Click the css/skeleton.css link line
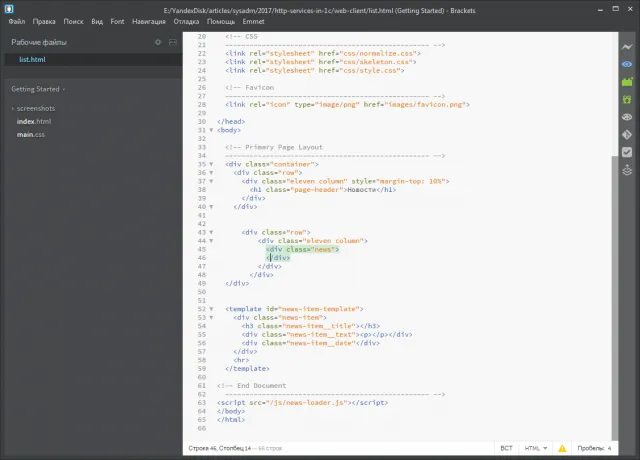640x460 pixels. [x=321, y=62]
